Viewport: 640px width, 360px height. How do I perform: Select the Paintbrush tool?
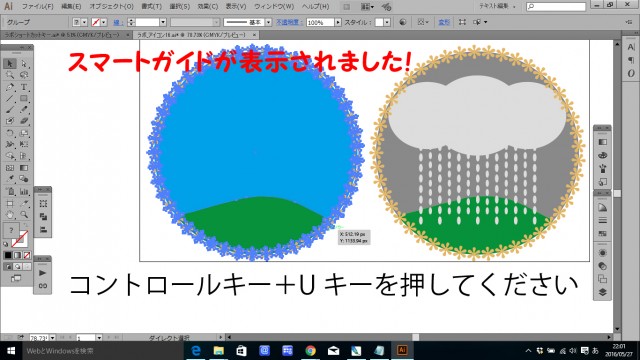10,109
